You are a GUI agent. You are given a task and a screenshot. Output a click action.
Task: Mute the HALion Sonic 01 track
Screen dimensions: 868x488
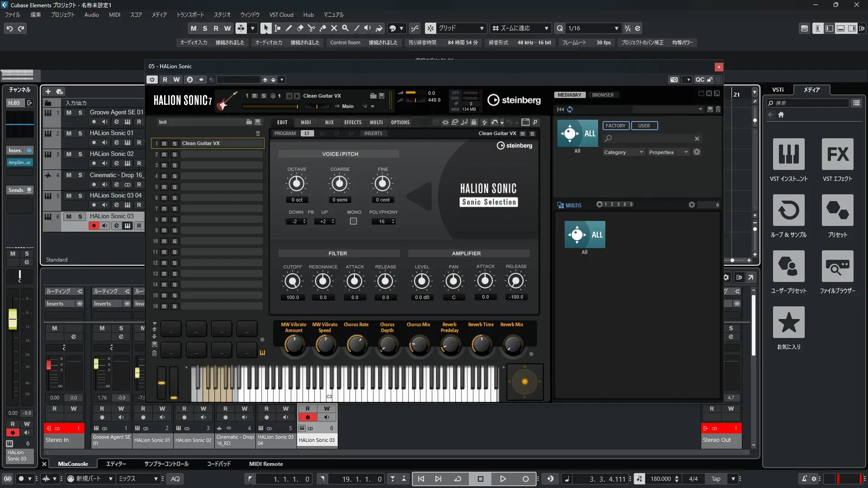[x=69, y=133]
